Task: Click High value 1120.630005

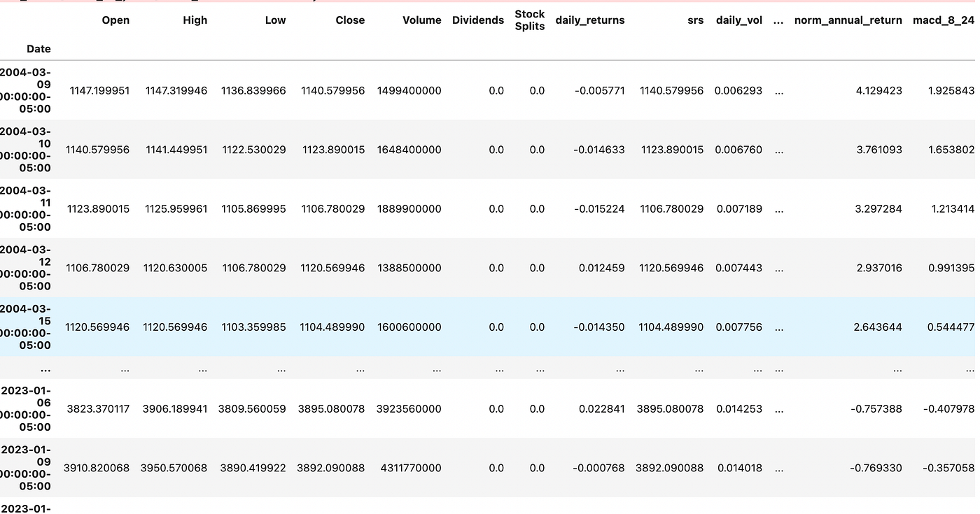Action: pyautogui.click(x=176, y=268)
